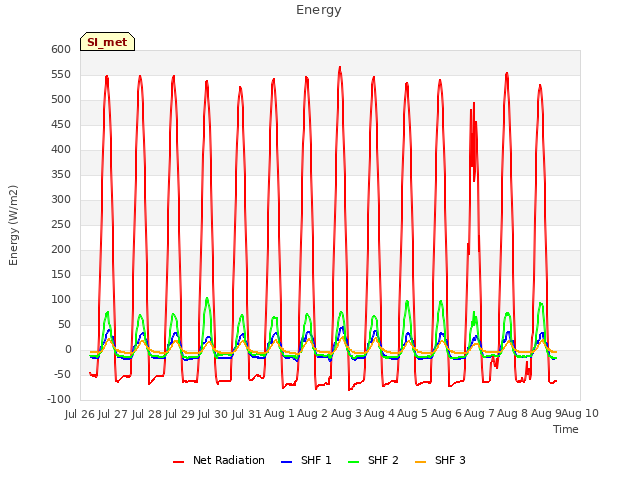Click the 200 y-axis tick label
Viewport: 640px width, 480px height.
(x=61, y=249)
